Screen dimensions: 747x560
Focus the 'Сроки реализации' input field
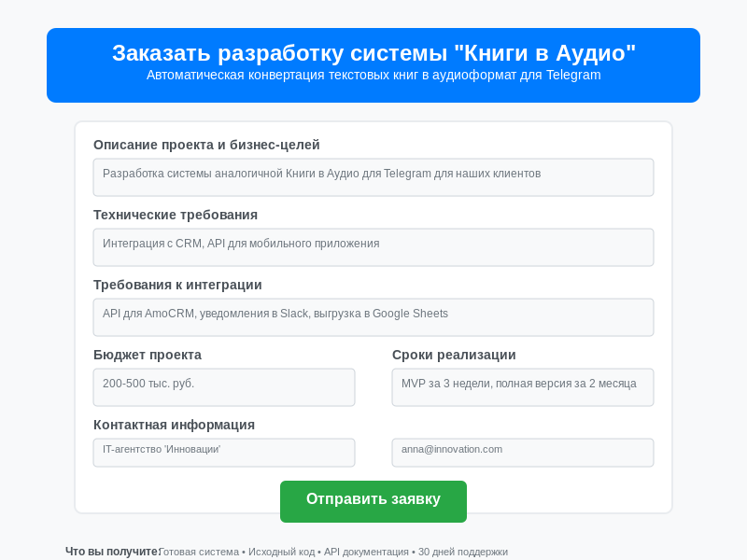point(523,386)
